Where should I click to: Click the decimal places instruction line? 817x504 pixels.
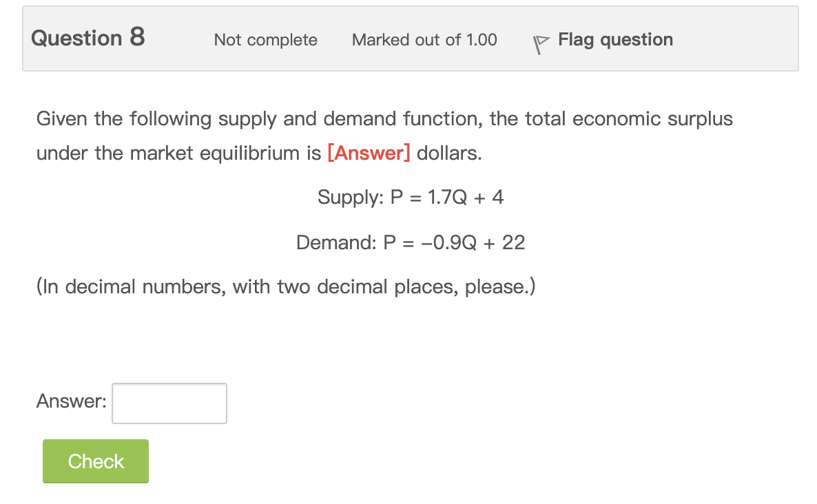pos(286,286)
